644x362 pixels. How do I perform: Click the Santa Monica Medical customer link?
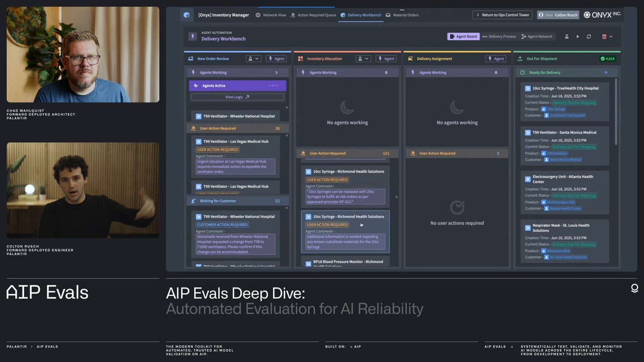click(x=563, y=159)
